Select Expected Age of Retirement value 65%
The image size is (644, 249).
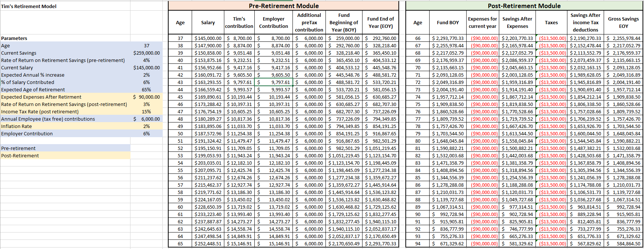[147, 89]
